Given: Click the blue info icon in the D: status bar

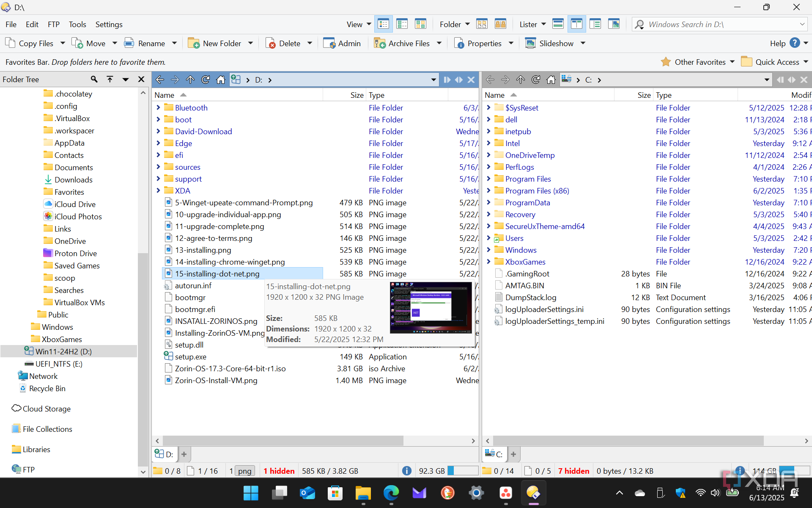Looking at the screenshot, I should [406, 471].
